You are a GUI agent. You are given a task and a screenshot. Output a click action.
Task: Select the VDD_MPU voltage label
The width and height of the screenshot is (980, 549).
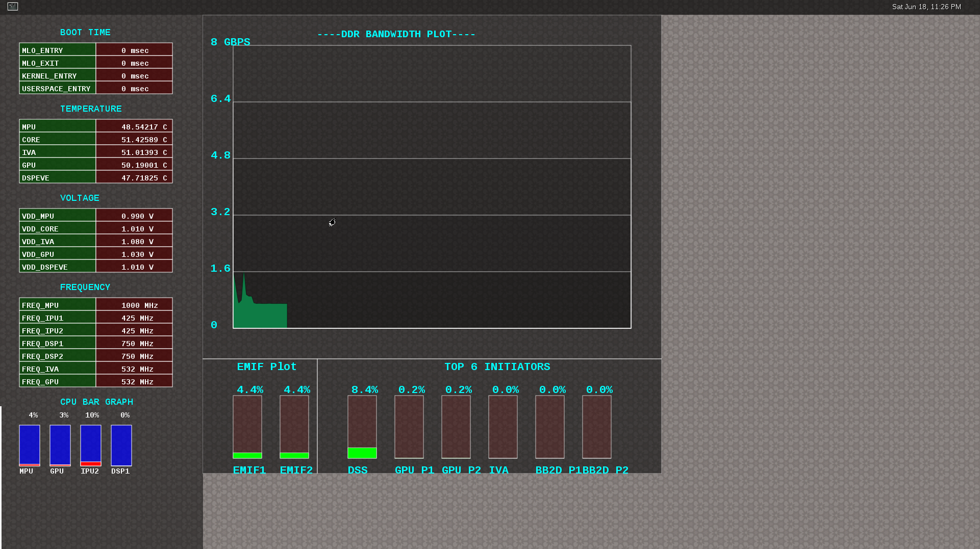click(x=58, y=216)
